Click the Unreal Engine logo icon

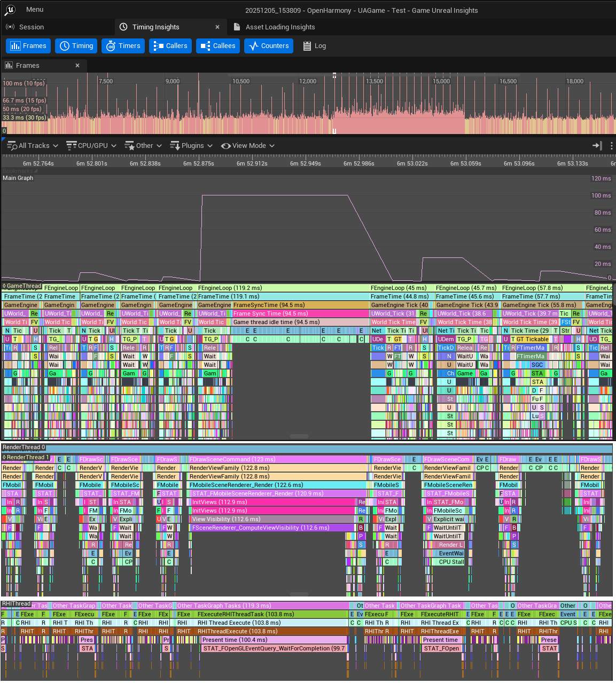point(10,10)
